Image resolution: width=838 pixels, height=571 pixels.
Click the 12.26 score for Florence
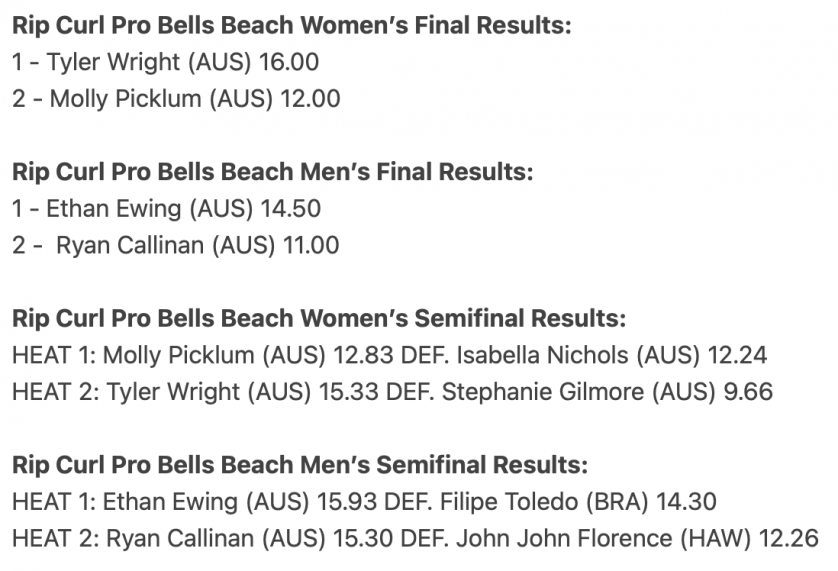tap(789, 538)
